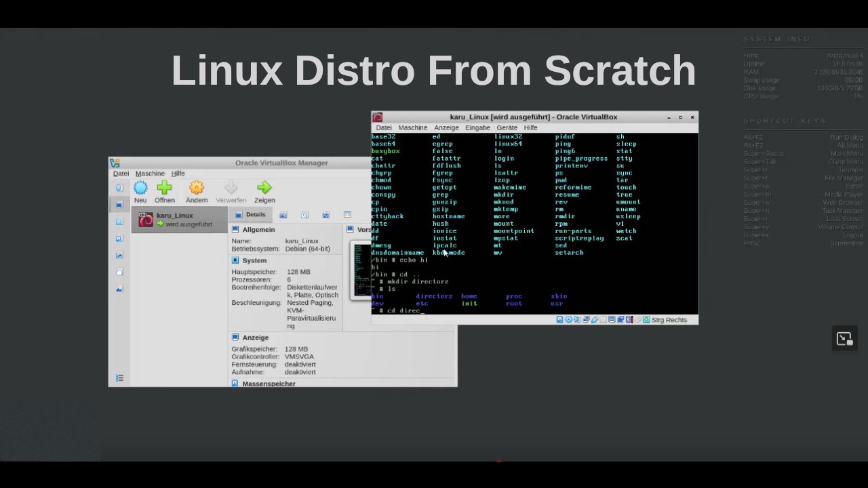Click the 'SHORTCUT KEYS' desktop widget heading
The image size is (868, 488).
click(x=785, y=121)
